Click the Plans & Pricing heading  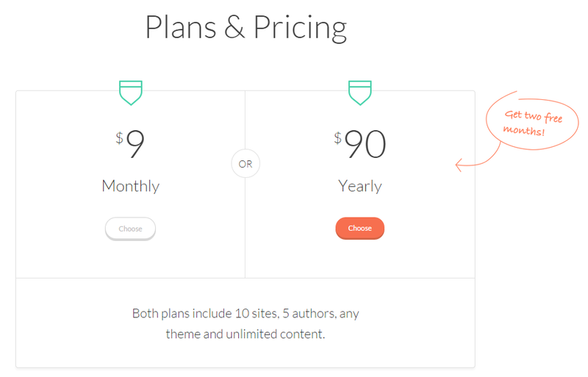(246, 28)
